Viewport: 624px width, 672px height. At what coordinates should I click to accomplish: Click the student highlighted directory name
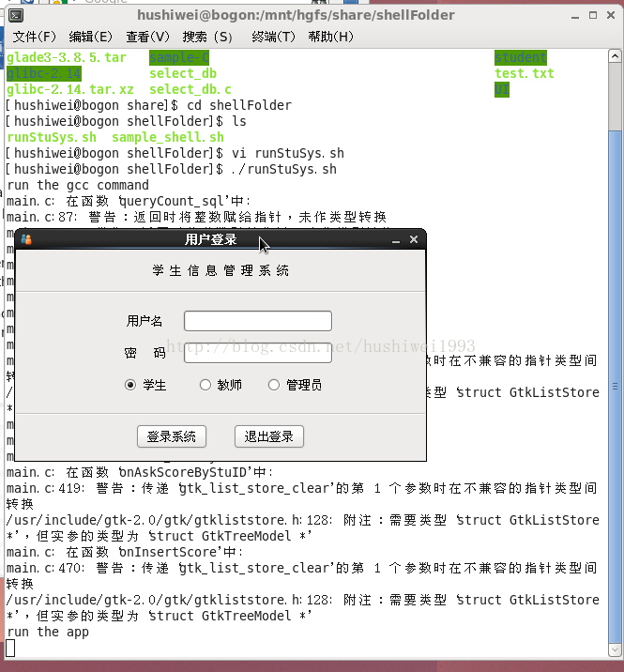521,57
